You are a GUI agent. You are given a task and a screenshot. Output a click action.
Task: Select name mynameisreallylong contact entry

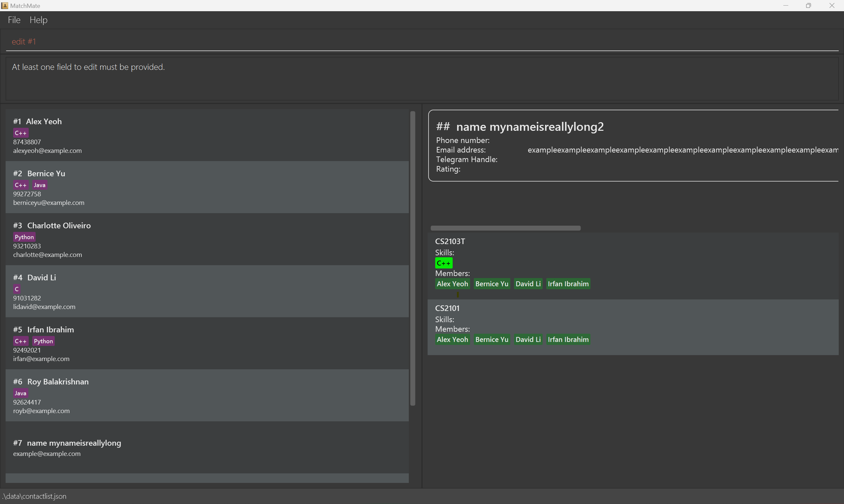(x=207, y=448)
